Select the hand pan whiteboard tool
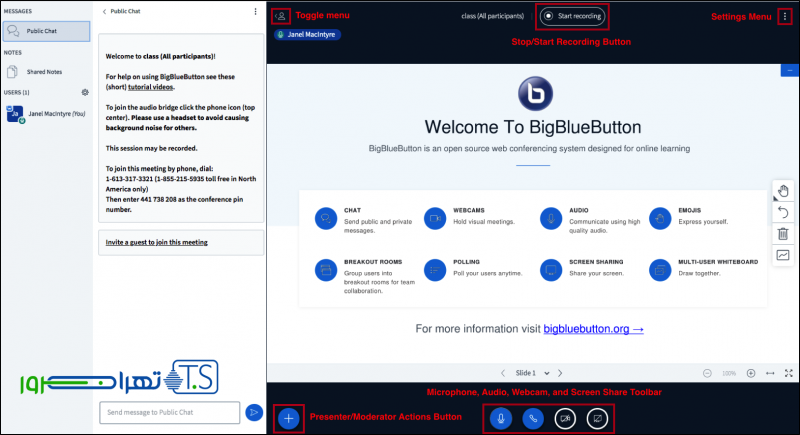Viewport: 800px width, 435px height. pyautogui.click(x=783, y=192)
